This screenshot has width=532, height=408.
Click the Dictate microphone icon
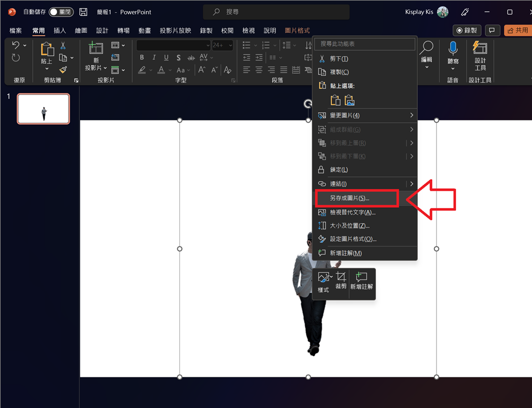coord(453,49)
